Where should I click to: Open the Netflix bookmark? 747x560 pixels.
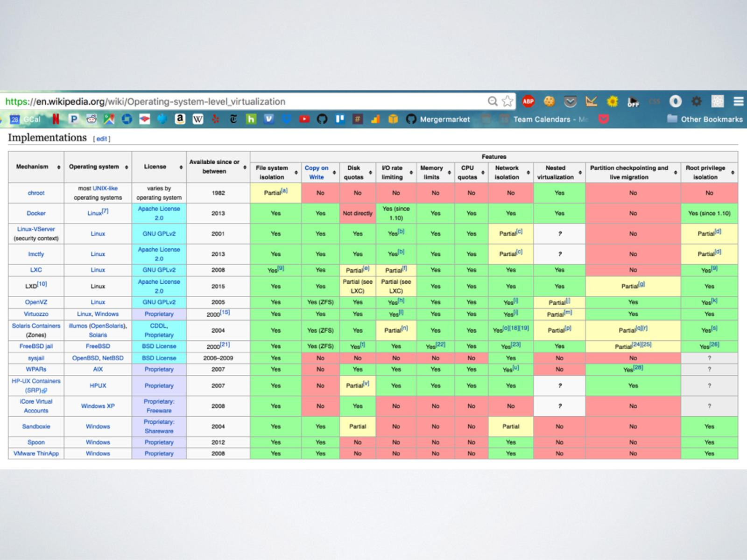(56, 119)
